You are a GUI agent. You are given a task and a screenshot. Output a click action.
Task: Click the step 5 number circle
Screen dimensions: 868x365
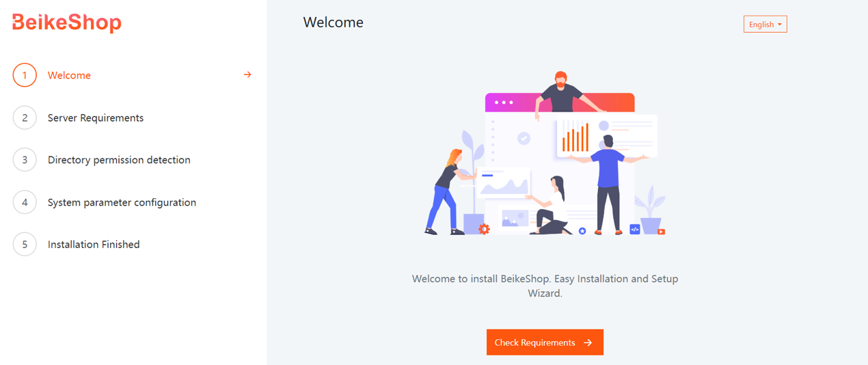25,245
